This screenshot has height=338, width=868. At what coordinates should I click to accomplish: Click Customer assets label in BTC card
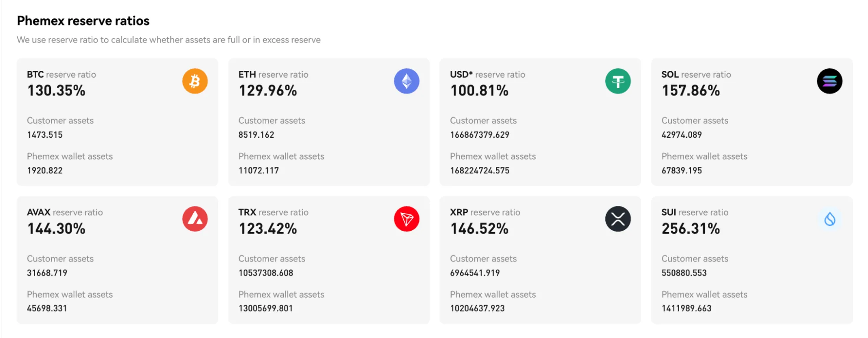[x=60, y=120]
